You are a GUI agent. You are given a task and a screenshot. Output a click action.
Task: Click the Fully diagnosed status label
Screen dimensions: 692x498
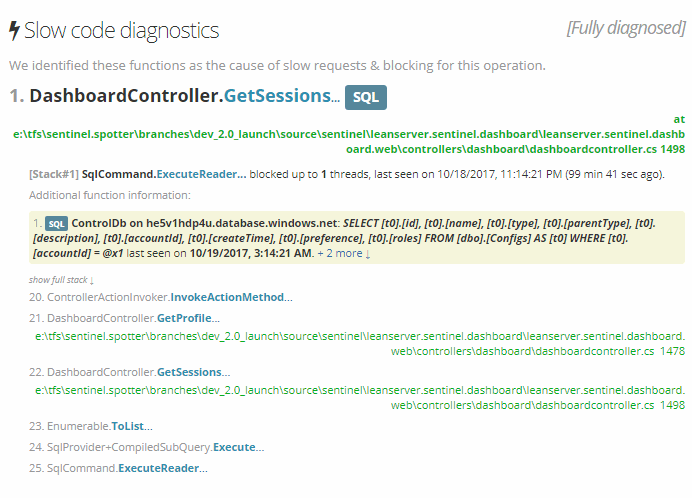tap(626, 28)
